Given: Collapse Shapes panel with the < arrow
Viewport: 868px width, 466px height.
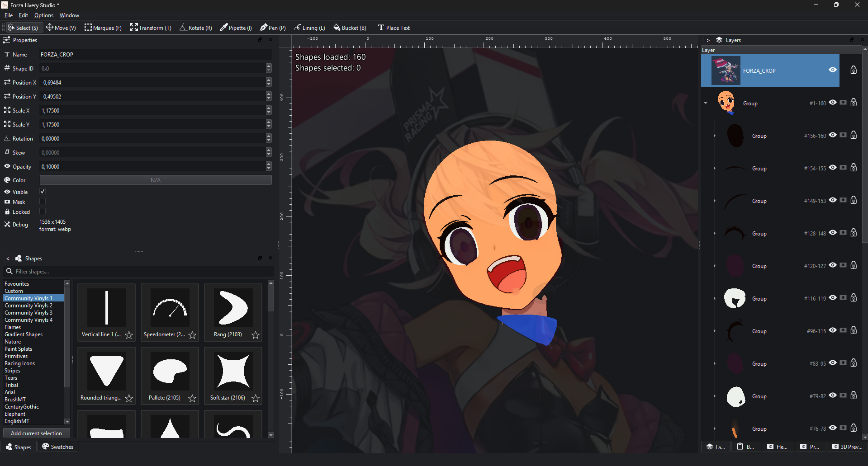Looking at the screenshot, I should (x=8, y=259).
